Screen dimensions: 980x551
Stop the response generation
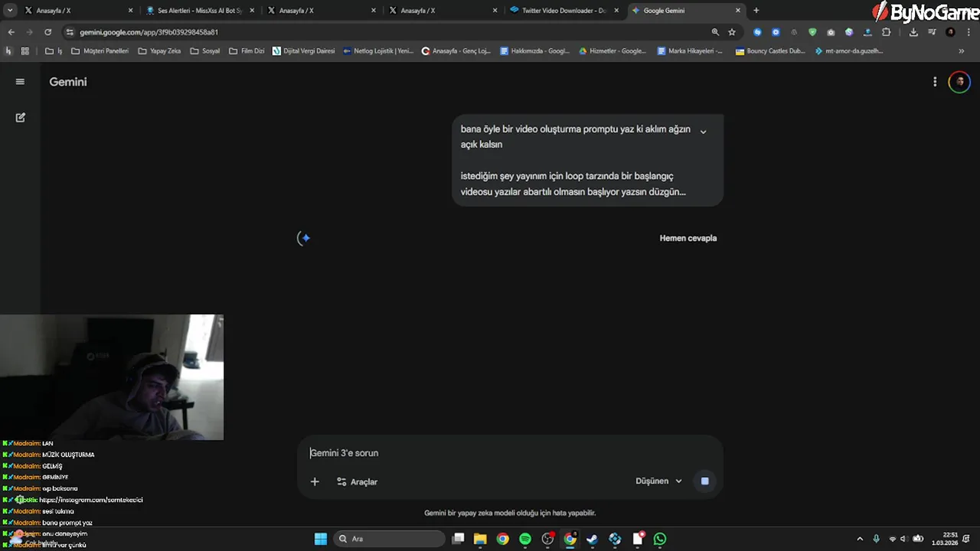pos(704,481)
